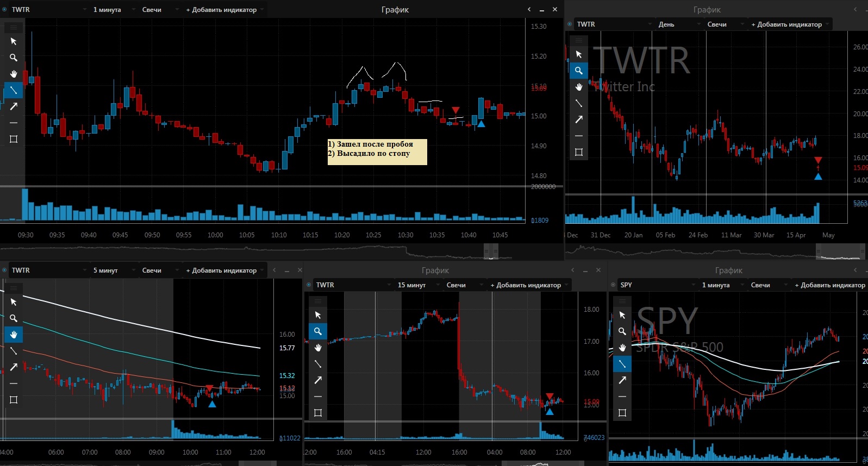Click blue buy marker on 1-minute chart
Viewport: 868px width, 466px height.
click(x=481, y=124)
